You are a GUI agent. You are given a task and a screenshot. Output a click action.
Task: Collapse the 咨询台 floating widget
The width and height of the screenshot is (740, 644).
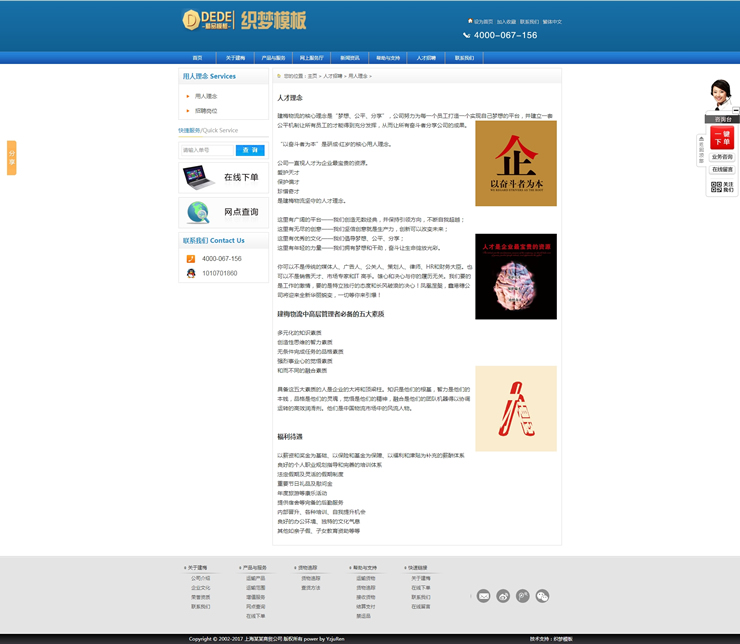click(736, 109)
